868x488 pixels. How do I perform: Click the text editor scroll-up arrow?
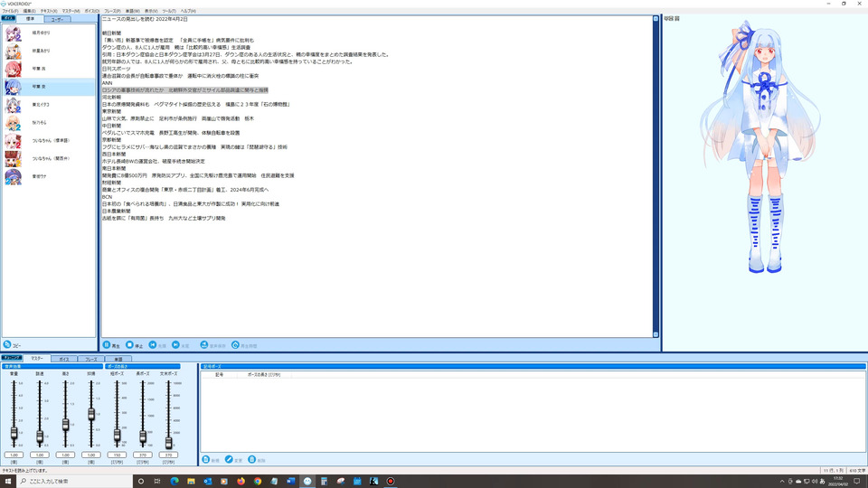[x=656, y=19]
